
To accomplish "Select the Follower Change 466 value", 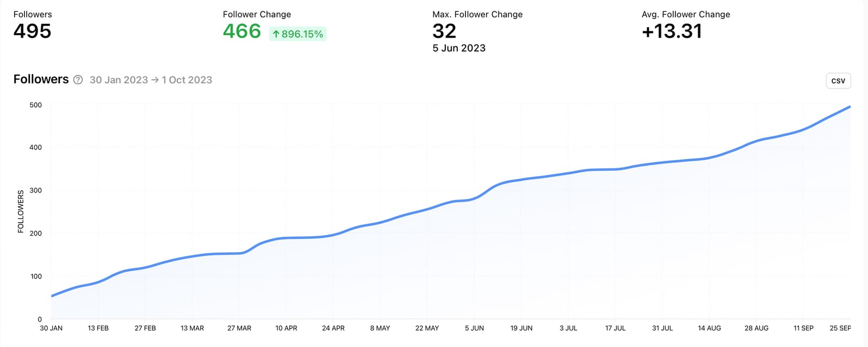I will (x=241, y=32).
